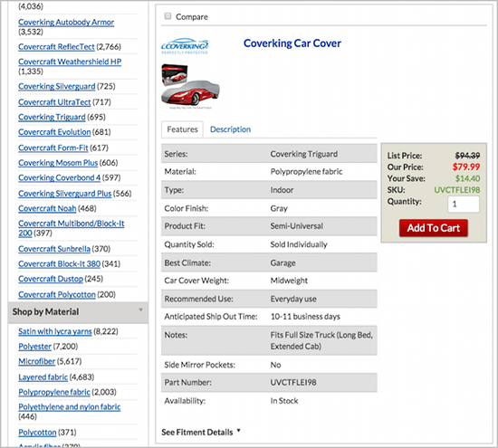498x448 pixels.
Task: Expand See Fitment Details
Action: (201, 432)
